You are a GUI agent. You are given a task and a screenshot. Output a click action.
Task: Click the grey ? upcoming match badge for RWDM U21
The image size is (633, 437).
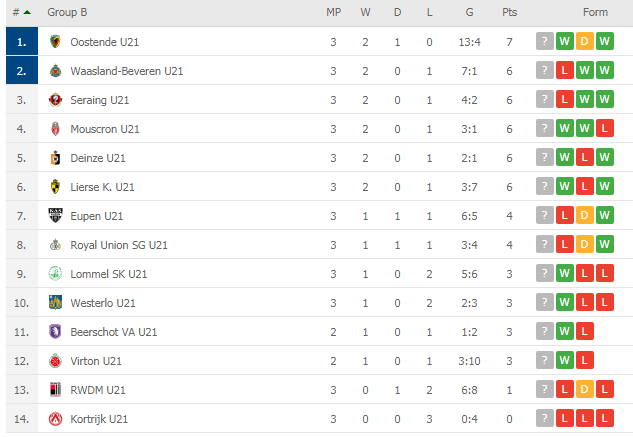545,389
